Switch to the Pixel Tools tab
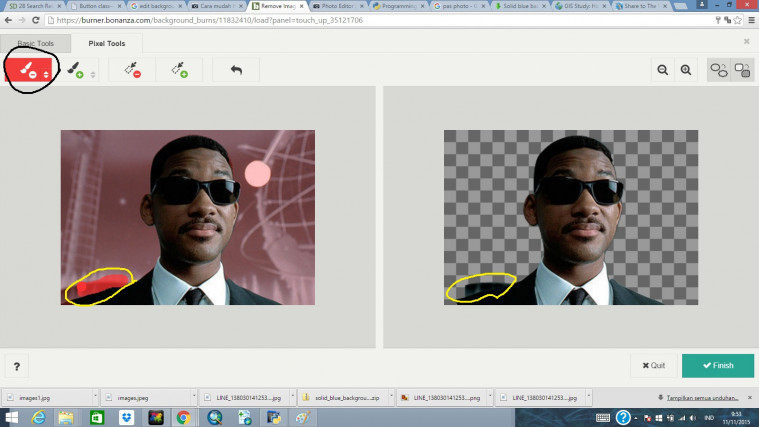759x427 pixels. (x=106, y=44)
